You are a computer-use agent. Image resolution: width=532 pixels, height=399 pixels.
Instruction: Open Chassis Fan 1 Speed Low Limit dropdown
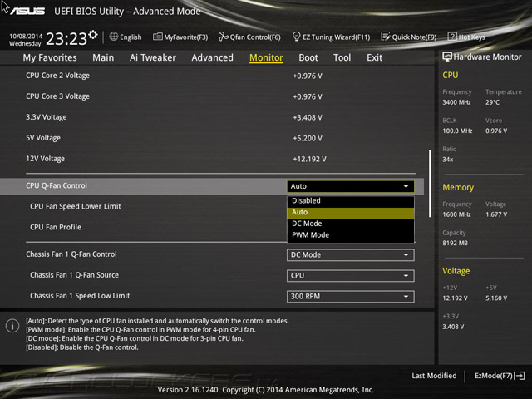(x=351, y=296)
